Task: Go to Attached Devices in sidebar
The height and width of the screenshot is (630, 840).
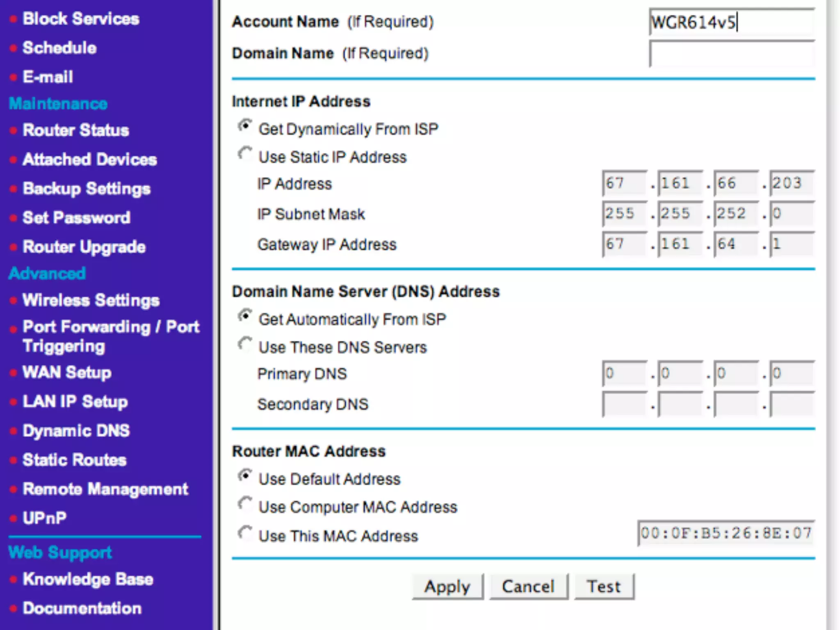Action: point(90,160)
